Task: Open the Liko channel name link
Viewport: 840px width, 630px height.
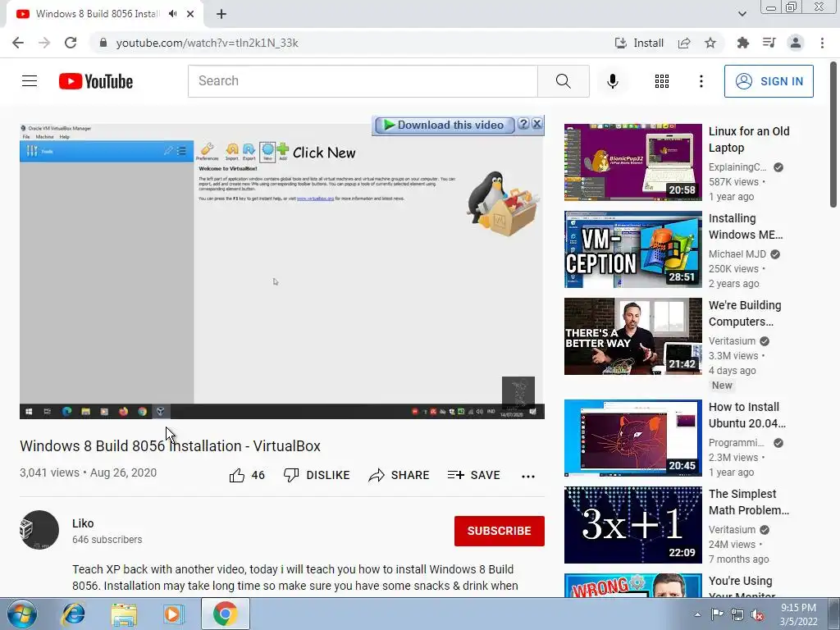Action: (83, 523)
